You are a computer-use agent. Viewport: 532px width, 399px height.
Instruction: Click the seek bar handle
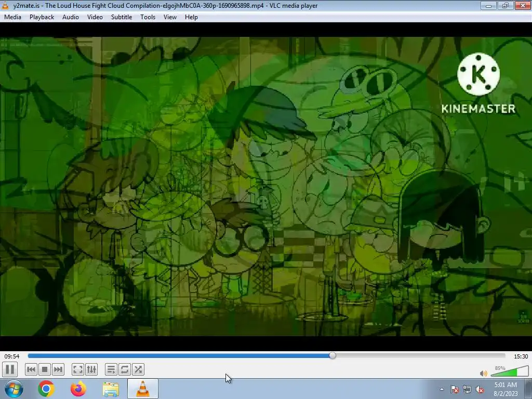[x=332, y=355]
